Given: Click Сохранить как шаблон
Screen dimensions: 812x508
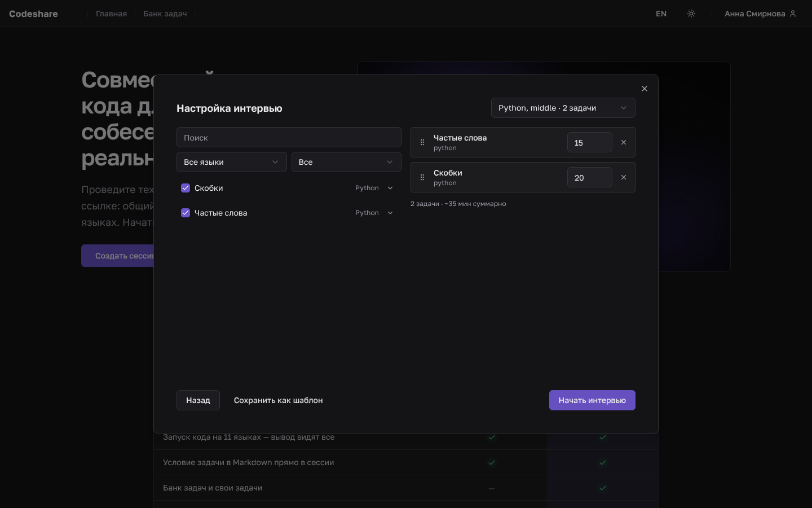Looking at the screenshot, I should (279, 400).
